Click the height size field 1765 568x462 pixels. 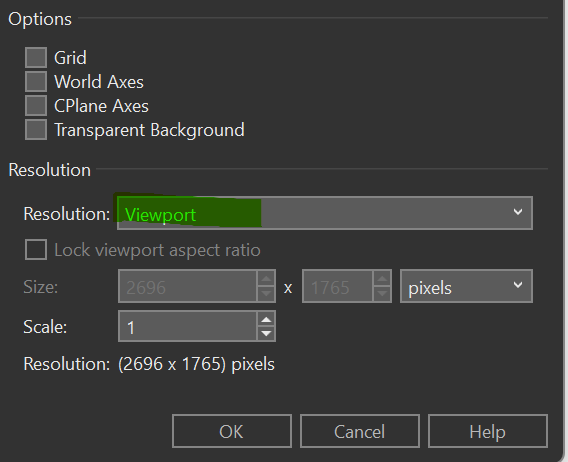pyautogui.click(x=337, y=286)
